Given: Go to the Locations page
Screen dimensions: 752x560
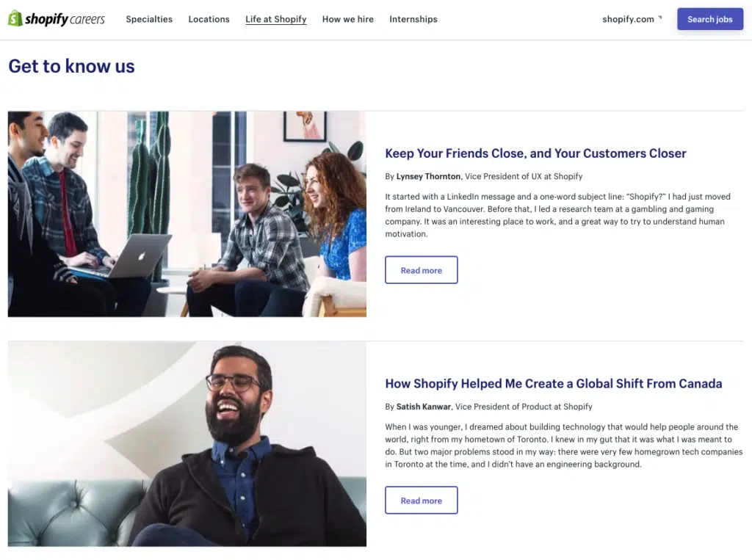Looking at the screenshot, I should 209,19.
